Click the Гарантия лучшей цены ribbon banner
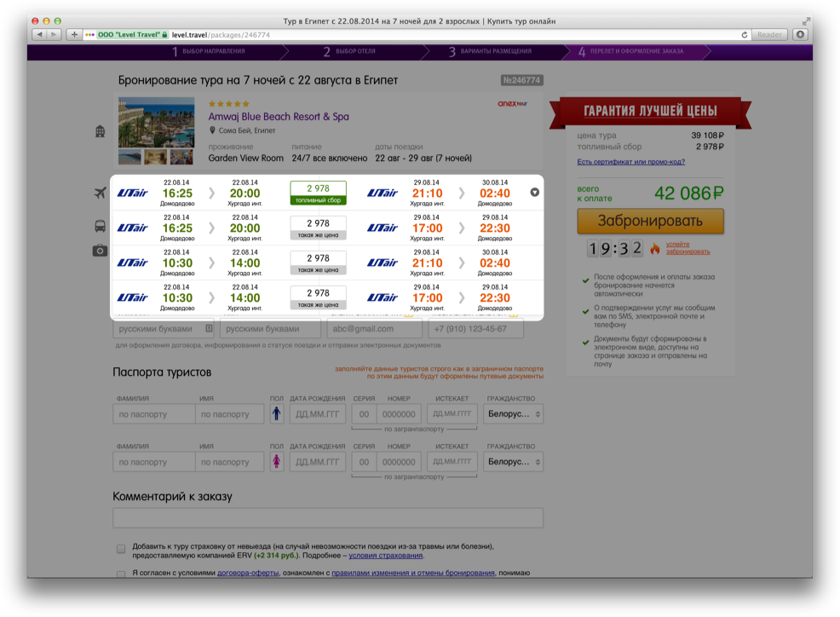Screen dimensions: 840x617 [650, 111]
